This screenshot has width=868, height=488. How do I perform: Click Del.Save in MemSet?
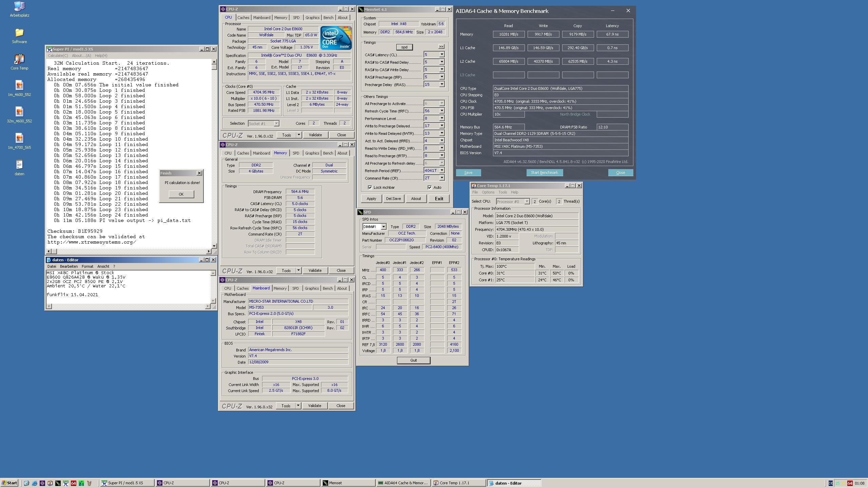point(393,199)
